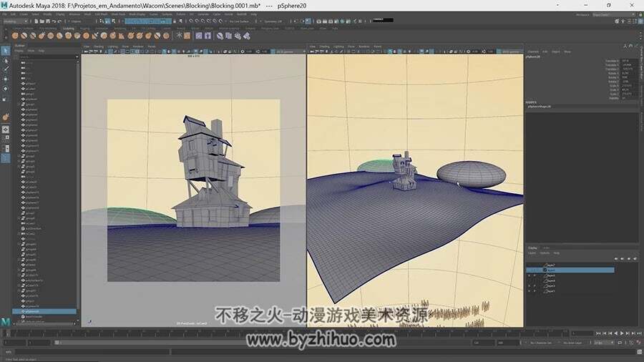Toggle Select by Object Type mode
Screen dimensions: 644x362
[x=107, y=21]
